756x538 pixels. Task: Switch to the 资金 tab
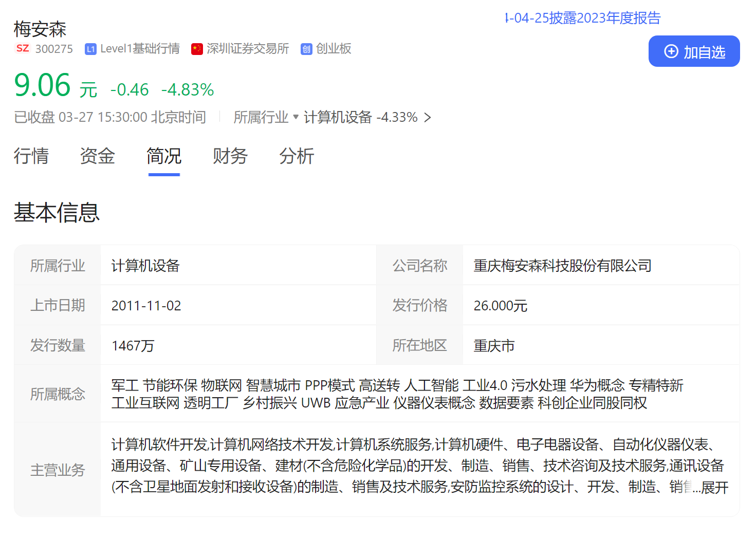(98, 156)
